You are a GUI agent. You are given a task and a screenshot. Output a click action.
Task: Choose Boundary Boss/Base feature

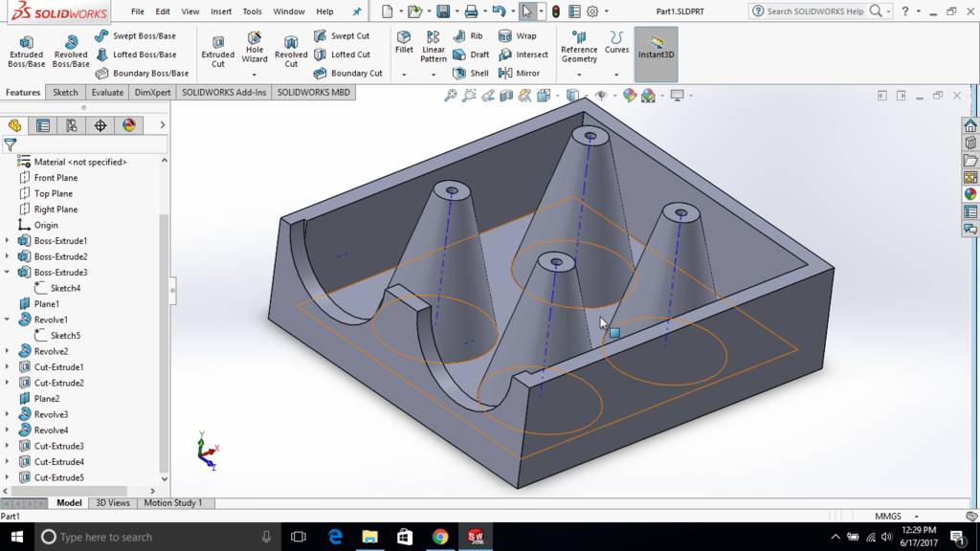point(142,73)
